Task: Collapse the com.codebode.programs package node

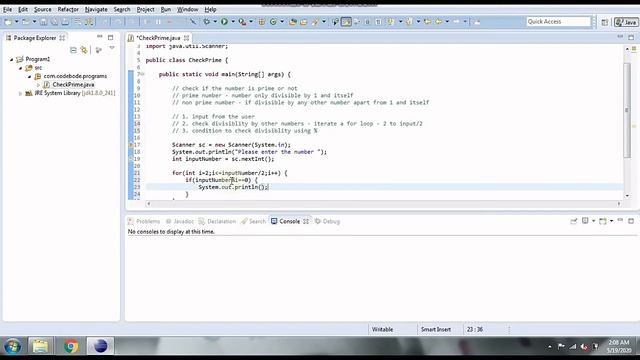Action: click(29, 76)
